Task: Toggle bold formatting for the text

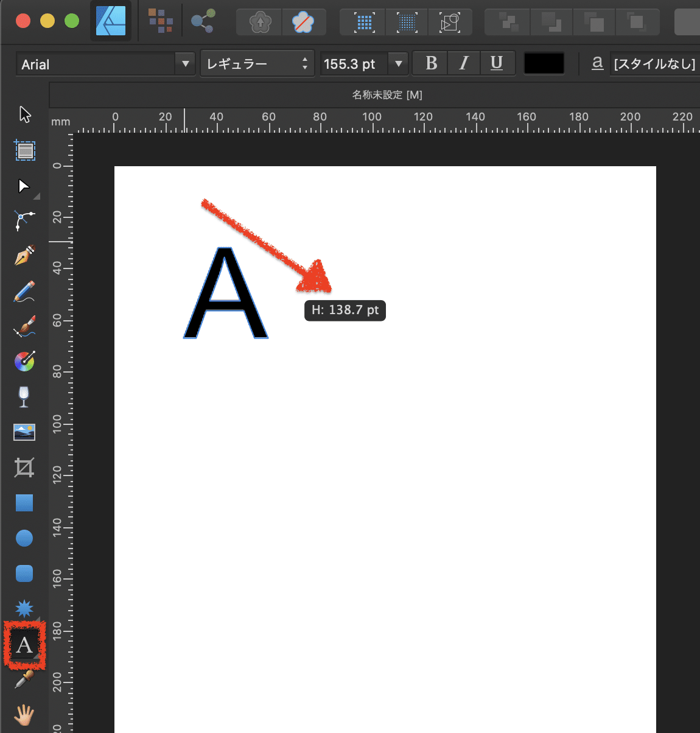Action: [x=430, y=63]
